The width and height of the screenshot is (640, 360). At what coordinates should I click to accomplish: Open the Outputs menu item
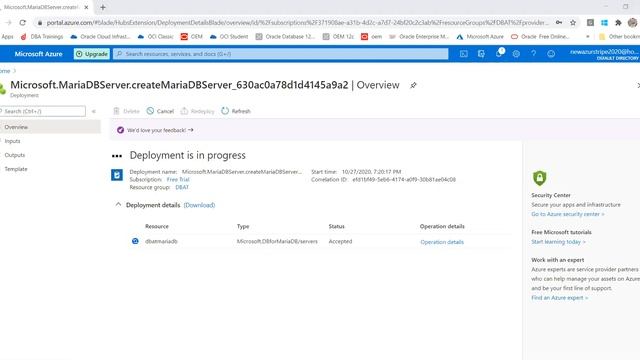point(15,155)
